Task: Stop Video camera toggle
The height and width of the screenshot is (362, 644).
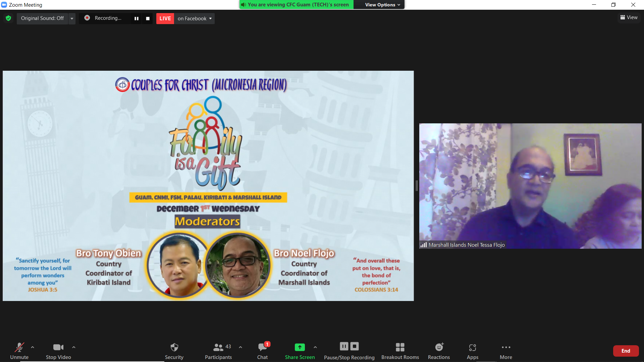Action: click(58, 351)
